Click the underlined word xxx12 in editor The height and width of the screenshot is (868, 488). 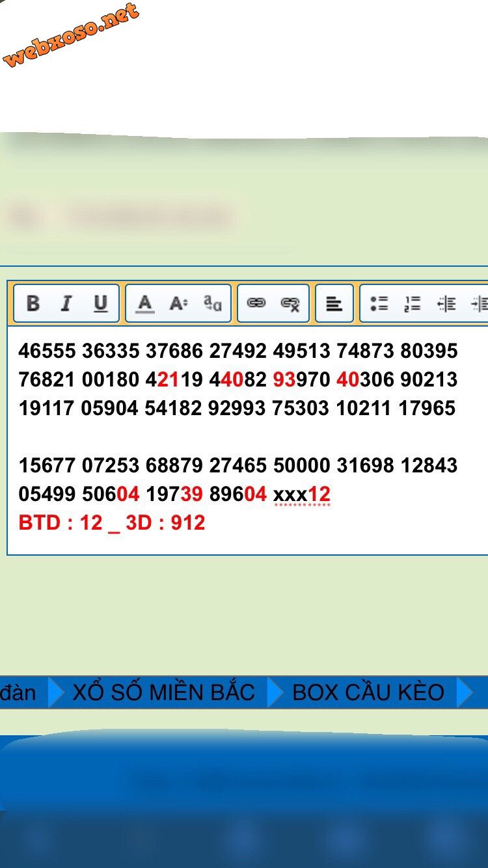point(302,495)
